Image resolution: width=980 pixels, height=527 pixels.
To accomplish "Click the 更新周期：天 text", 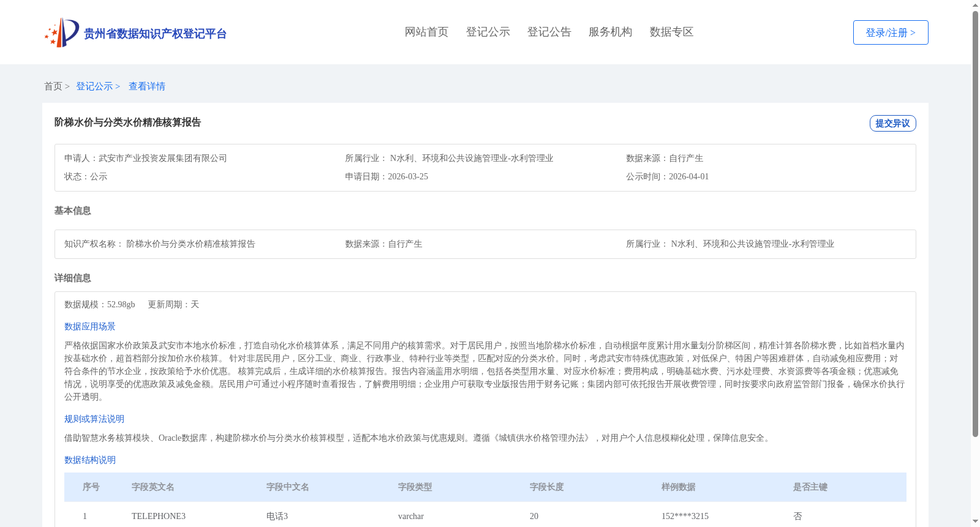I will (173, 304).
